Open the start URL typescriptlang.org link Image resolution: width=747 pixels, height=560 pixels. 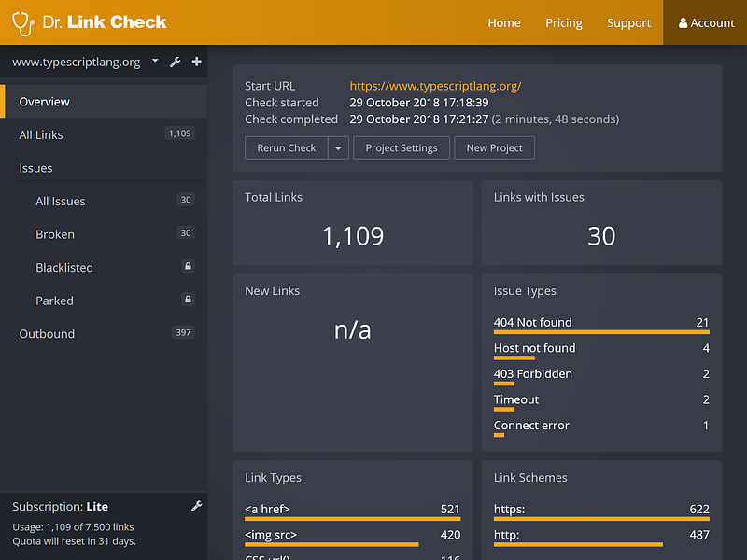tap(435, 86)
